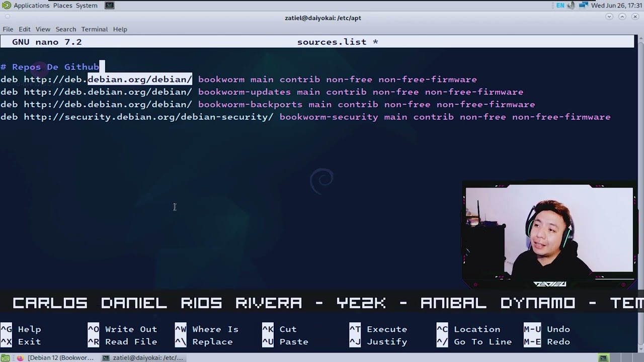Viewport: 644px width, 362px height.
Task: Switch to the Debian 12 Firefox taskbar window
Action: pyautogui.click(x=56, y=358)
